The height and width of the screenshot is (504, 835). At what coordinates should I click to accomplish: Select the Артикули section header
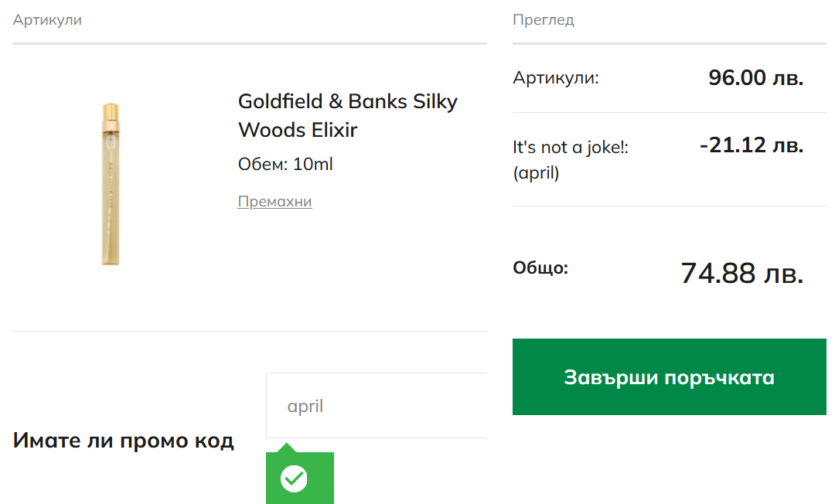coord(47,20)
